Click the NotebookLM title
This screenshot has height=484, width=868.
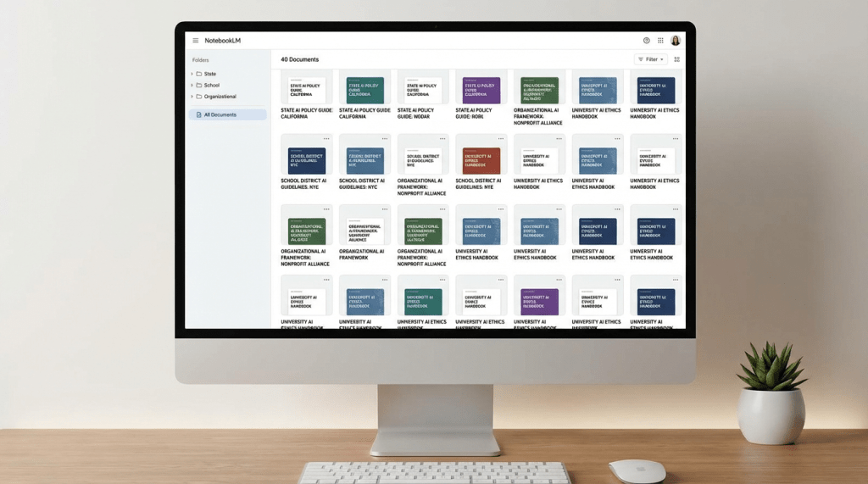223,41
